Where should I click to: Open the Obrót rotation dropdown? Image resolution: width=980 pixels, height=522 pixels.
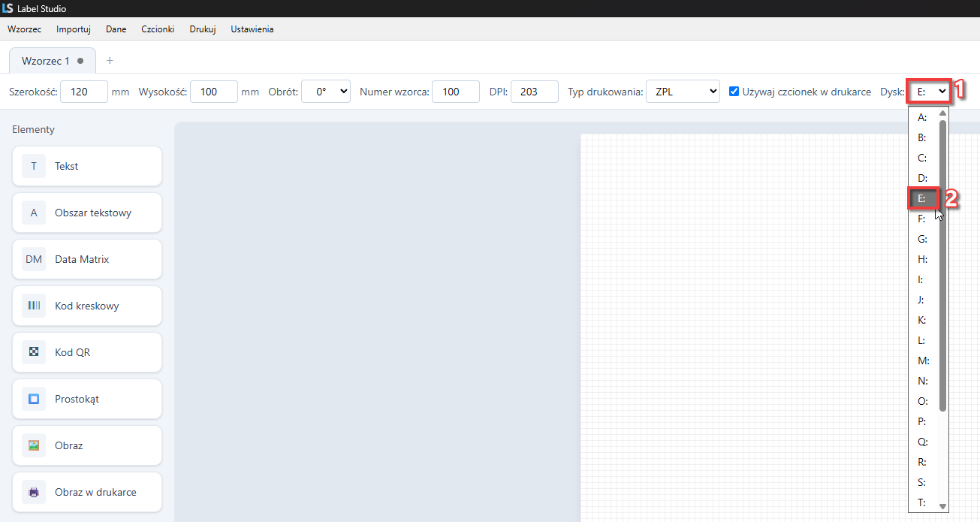[326, 92]
